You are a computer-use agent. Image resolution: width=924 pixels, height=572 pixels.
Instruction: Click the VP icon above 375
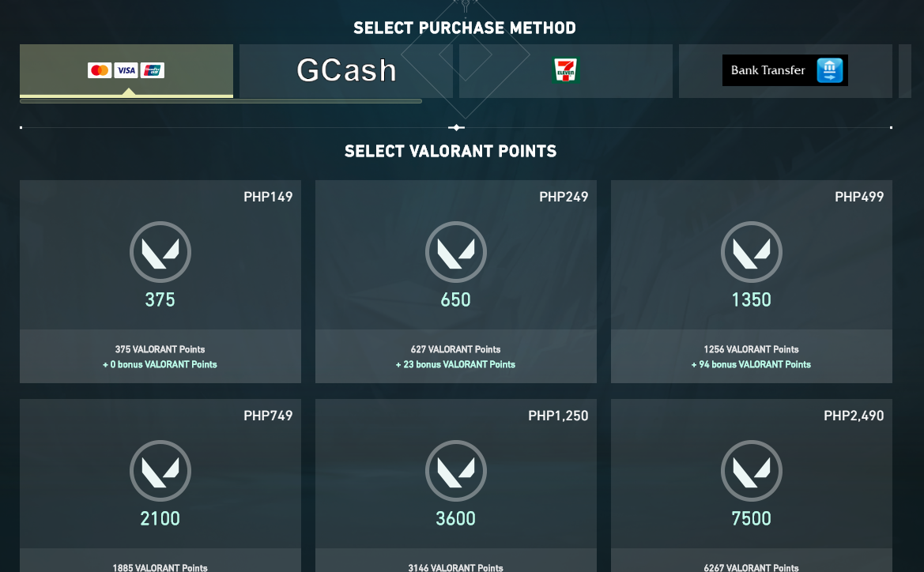pos(160,252)
